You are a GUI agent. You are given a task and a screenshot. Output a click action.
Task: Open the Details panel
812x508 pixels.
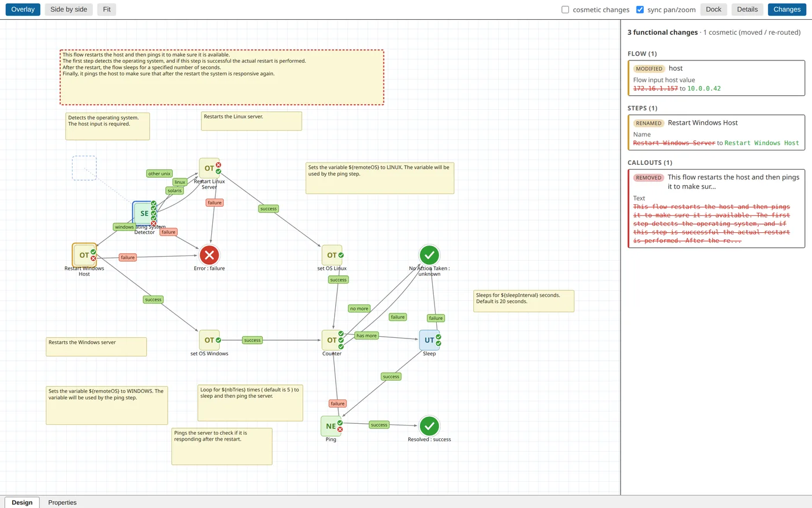click(x=747, y=9)
